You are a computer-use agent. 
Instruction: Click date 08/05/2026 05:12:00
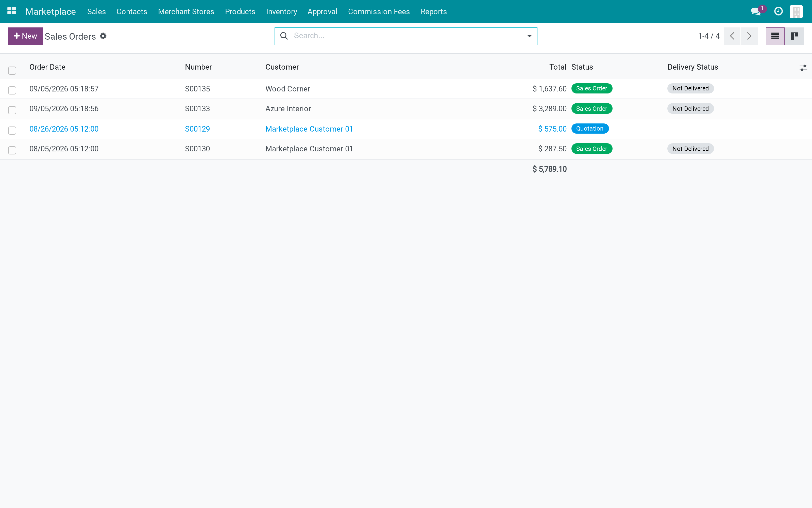(64, 149)
